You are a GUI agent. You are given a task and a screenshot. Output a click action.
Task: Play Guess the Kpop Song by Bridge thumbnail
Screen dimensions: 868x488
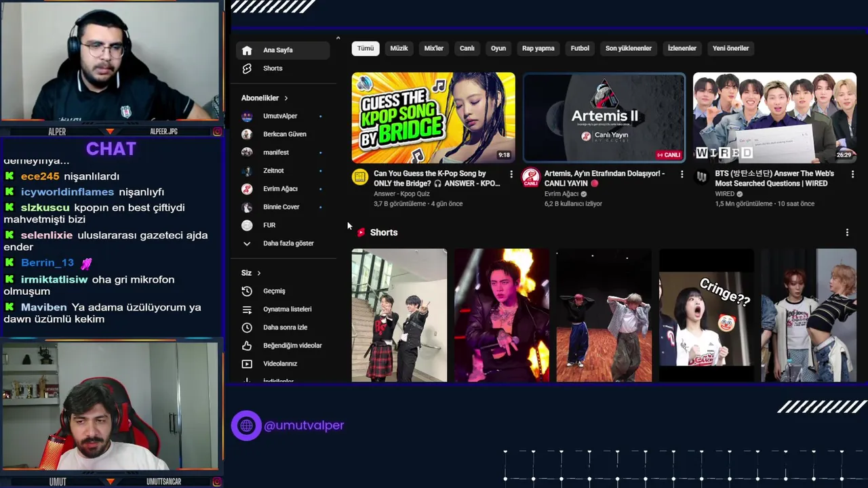coord(433,118)
